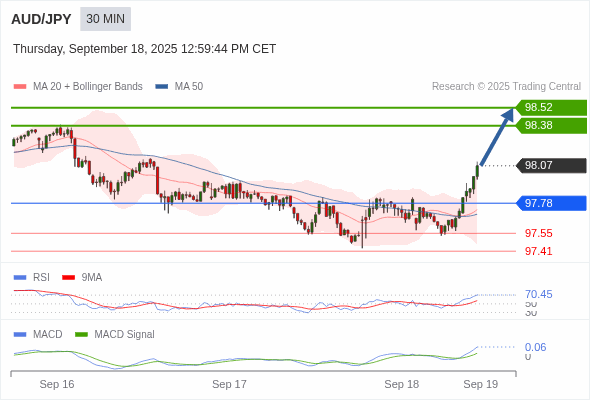Click the RSI 70.45 value readout
Image resolution: width=590 pixels, height=400 pixels.
point(538,294)
